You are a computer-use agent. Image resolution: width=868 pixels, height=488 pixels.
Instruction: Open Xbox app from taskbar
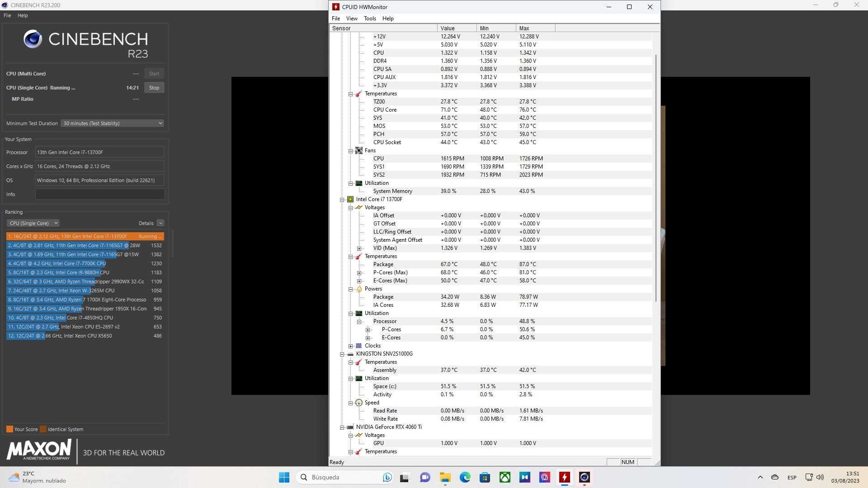click(x=505, y=477)
